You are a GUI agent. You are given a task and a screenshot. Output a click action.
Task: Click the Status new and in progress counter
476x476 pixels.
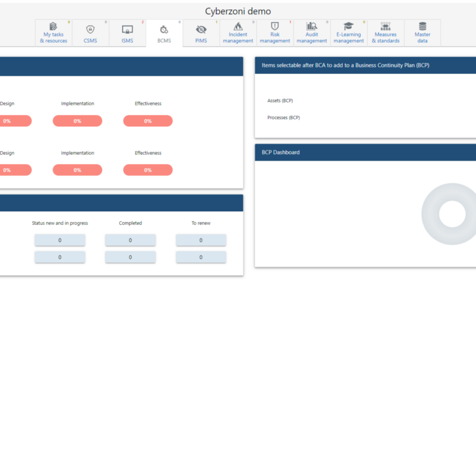click(59, 240)
